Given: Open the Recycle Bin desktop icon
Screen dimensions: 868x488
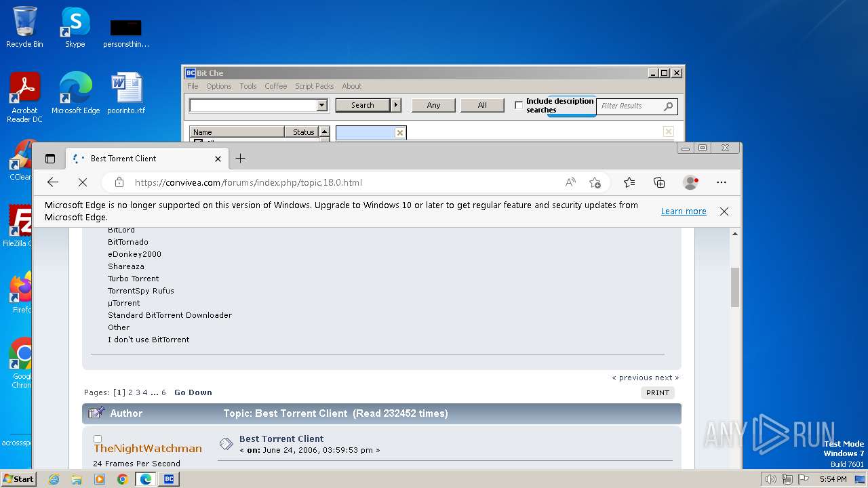Looking at the screenshot, I should (24, 28).
